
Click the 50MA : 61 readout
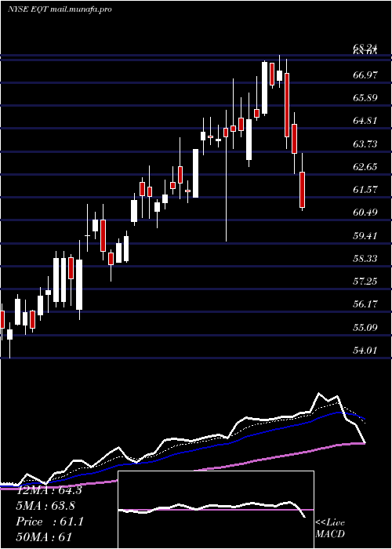(44, 537)
